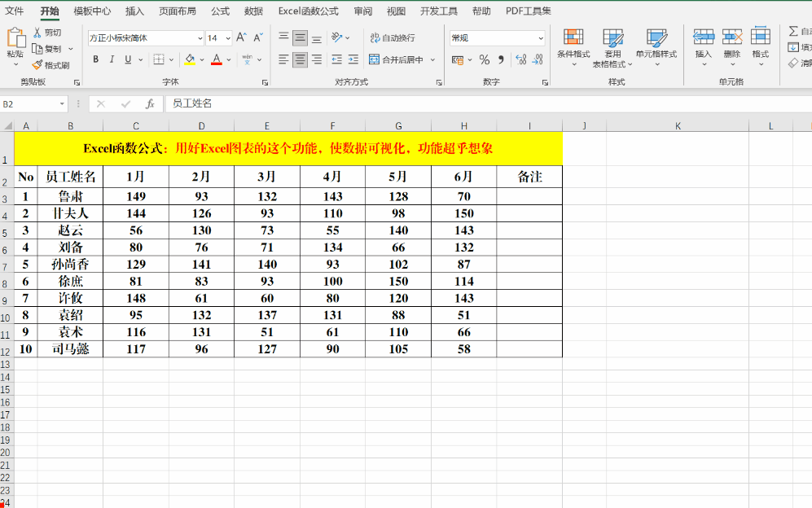Screen dimensions: 812x508
Task: Open the font size dropdown
Action: coord(228,38)
